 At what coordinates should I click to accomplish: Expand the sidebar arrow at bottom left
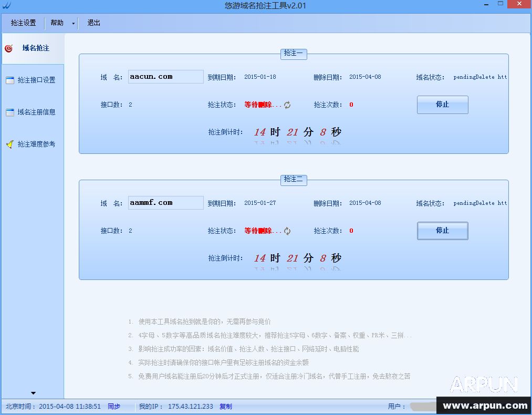33,392
